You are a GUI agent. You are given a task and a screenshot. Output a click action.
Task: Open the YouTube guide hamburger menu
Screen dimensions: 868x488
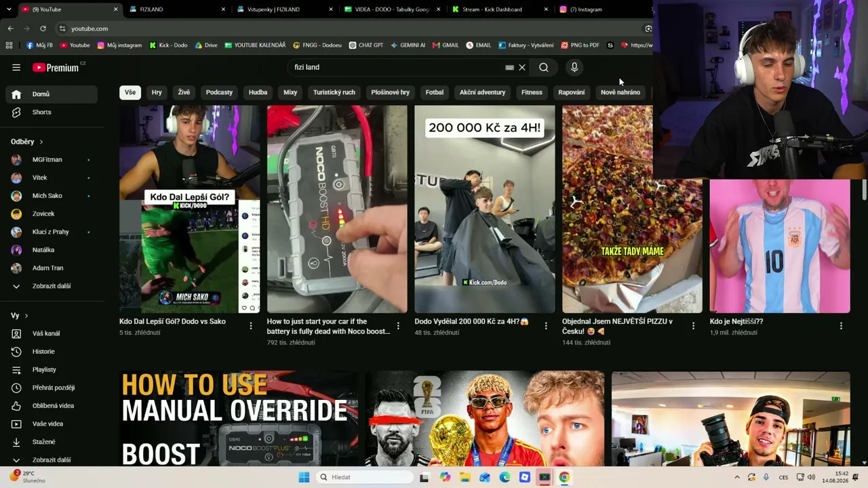(x=16, y=67)
